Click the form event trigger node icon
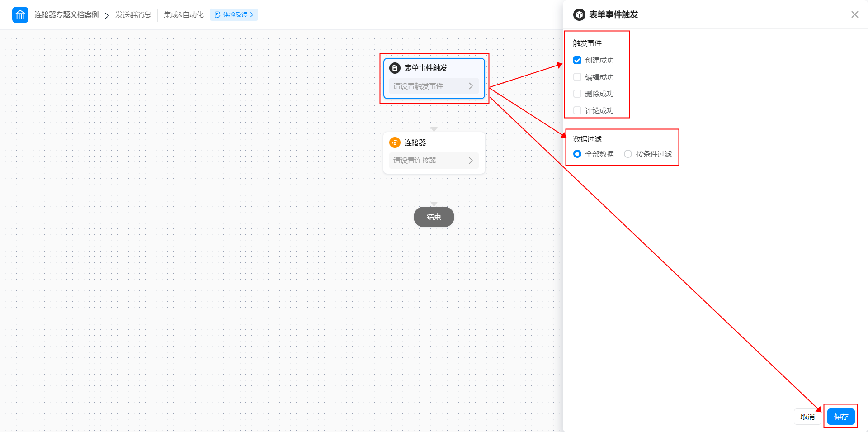 [395, 68]
